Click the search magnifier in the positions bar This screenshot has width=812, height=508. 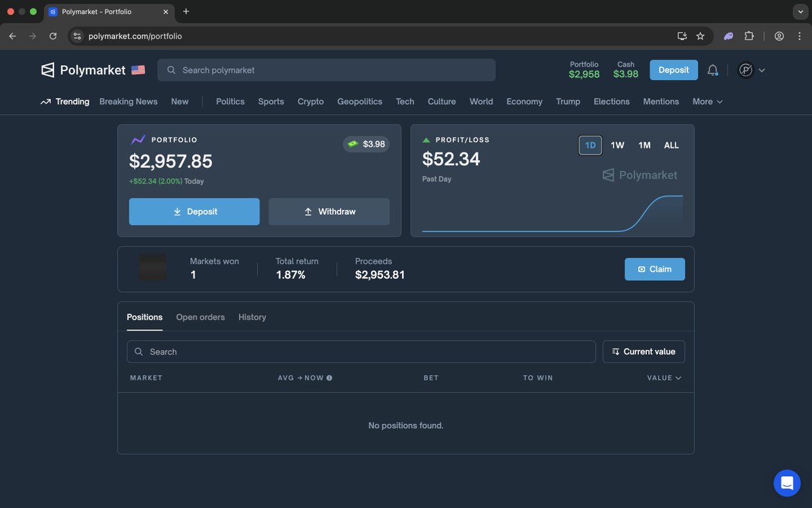(x=138, y=352)
